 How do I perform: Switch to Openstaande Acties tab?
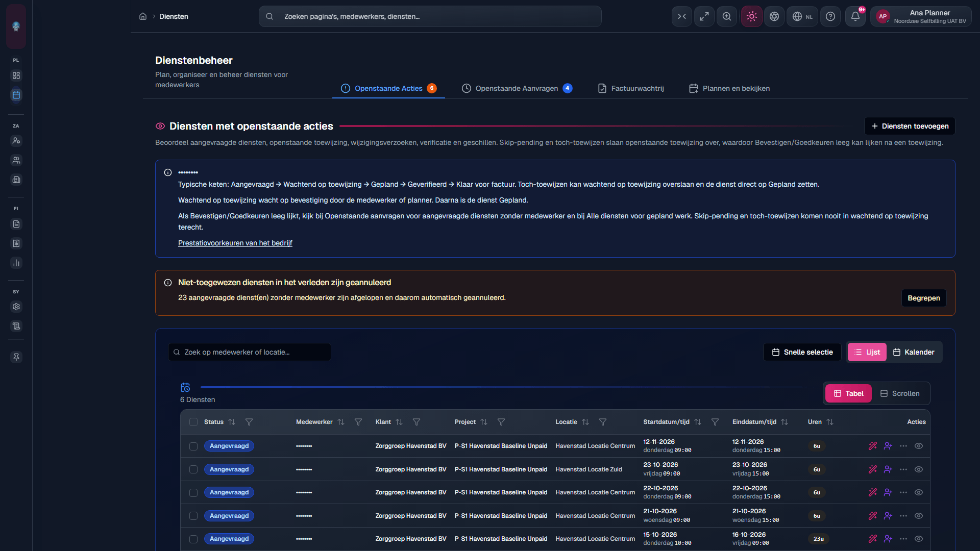pyautogui.click(x=388, y=88)
